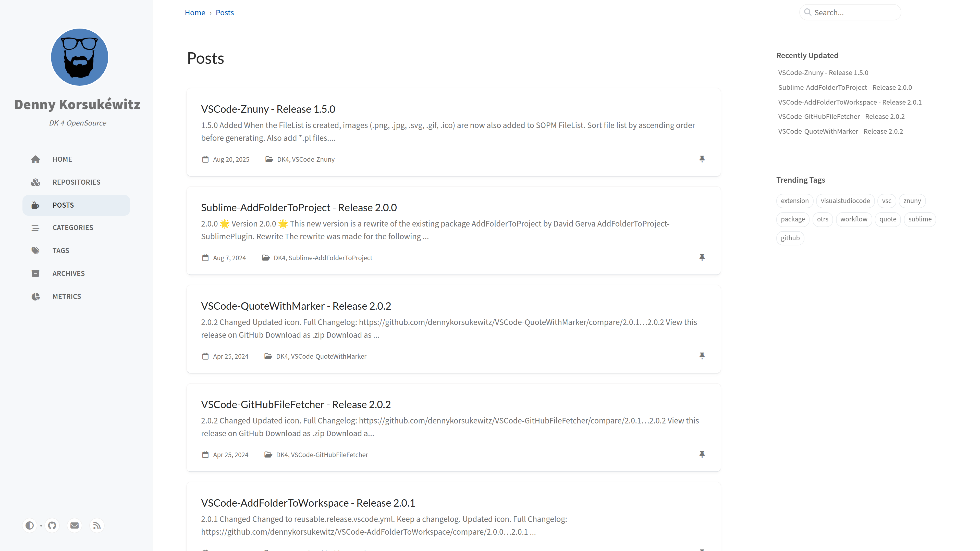The width and height of the screenshot is (980, 551).
Task: Select the github trending tag
Action: pyautogui.click(x=790, y=238)
